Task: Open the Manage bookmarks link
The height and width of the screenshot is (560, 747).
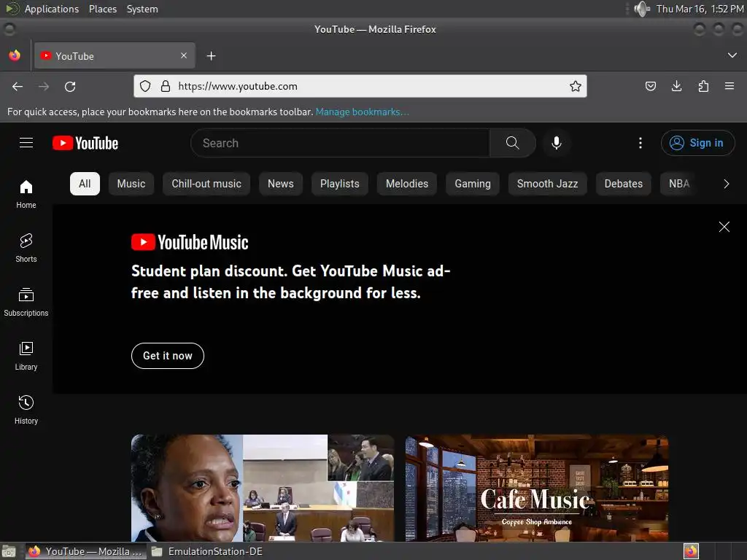Action: tap(362, 112)
